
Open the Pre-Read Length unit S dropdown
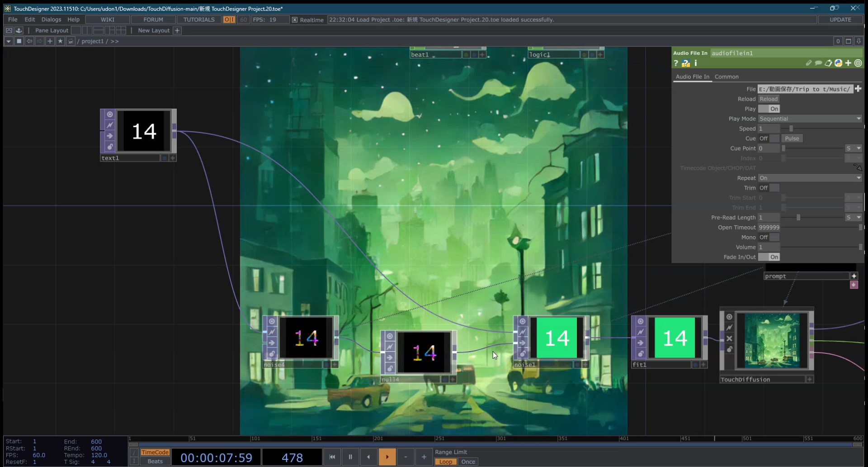(x=854, y=218)
